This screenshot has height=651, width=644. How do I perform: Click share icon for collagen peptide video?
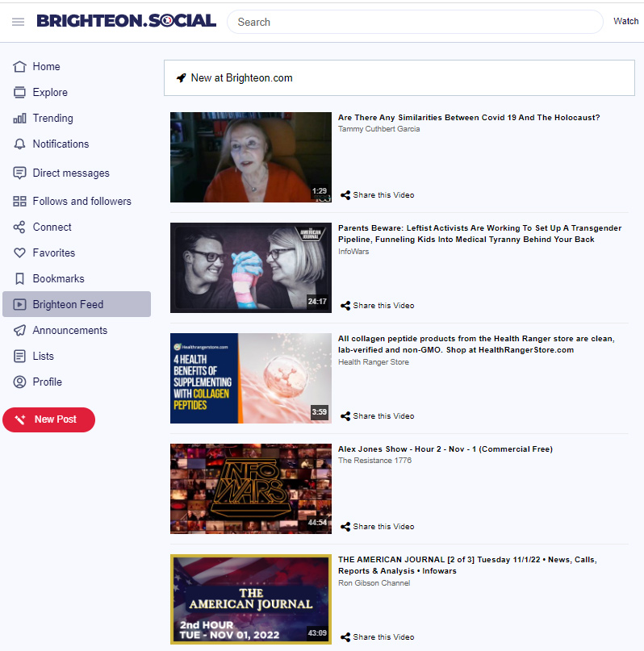point(345,416)
